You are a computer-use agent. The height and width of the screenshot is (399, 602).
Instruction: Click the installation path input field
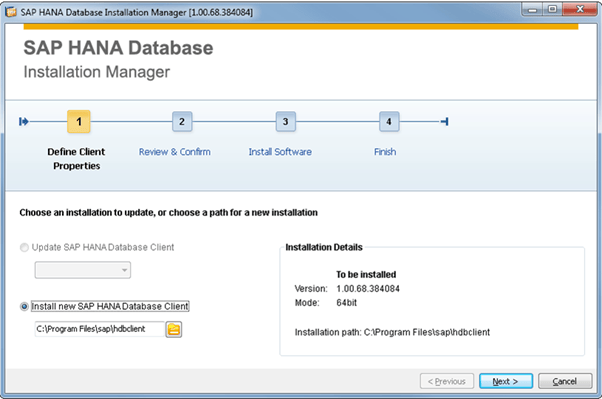tap(99, 329)
